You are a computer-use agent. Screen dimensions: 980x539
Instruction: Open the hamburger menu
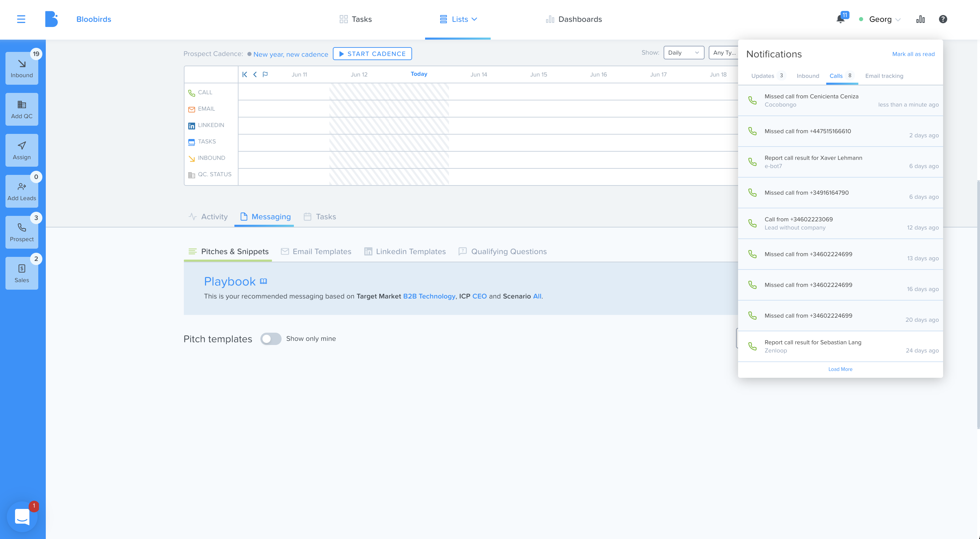click(x=21, y=19)
